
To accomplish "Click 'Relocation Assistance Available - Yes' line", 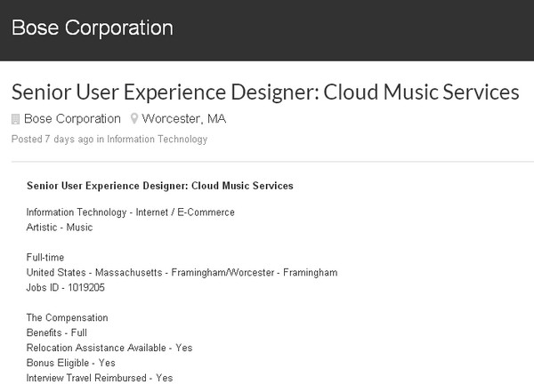I will pos(109,348).
